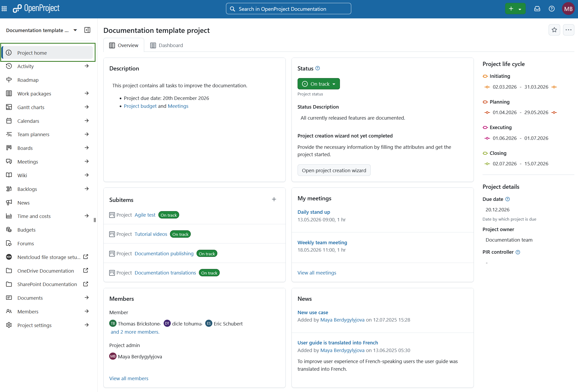Open the help question mark icon

552,9
